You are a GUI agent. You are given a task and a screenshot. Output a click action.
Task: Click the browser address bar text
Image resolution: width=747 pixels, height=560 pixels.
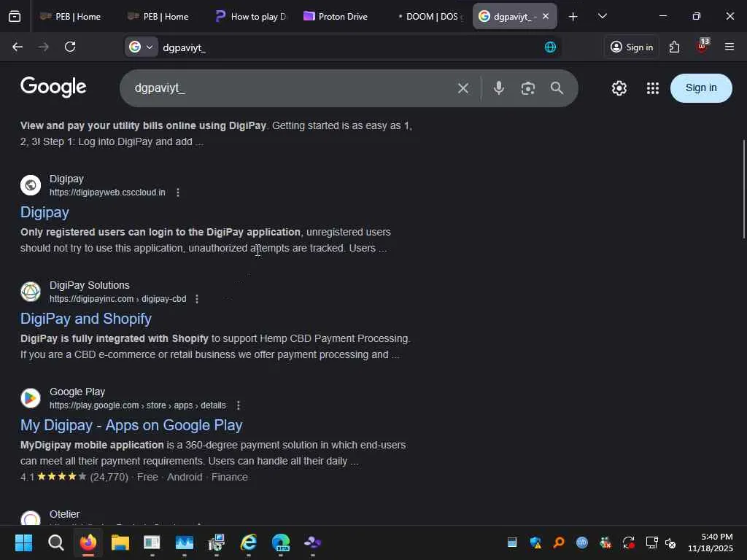185,47
